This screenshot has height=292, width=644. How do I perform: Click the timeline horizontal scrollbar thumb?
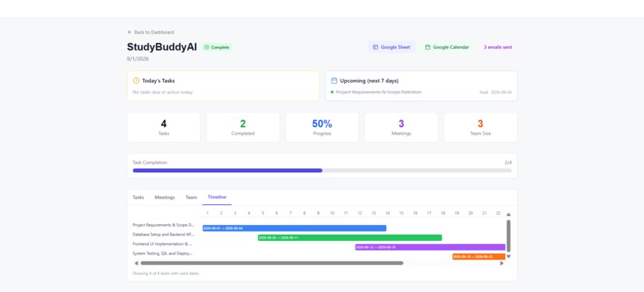(272, 263)
